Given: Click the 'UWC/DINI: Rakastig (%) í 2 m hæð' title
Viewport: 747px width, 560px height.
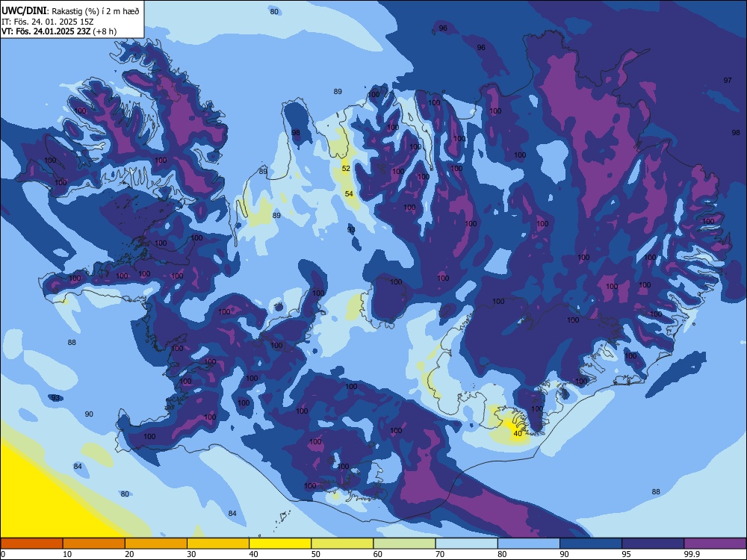Looking at the screenshot, I should pos(70,10).
